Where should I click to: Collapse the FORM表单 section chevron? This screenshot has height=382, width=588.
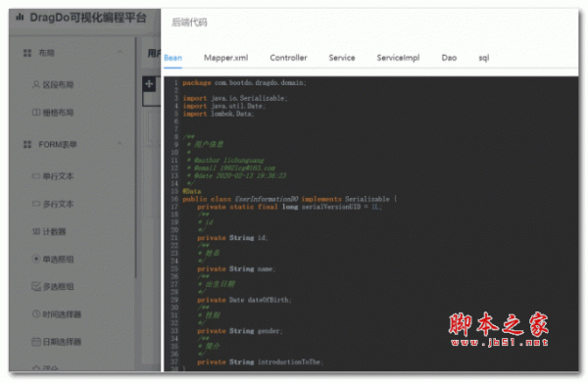click(120, 143)
